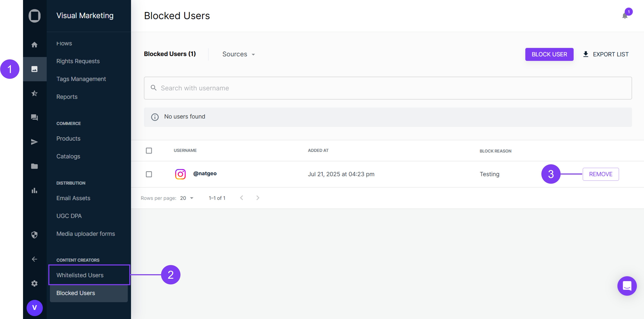Open the chat bubbles sidebar icon
Screen dimensions: 644x319
point(34,117)
